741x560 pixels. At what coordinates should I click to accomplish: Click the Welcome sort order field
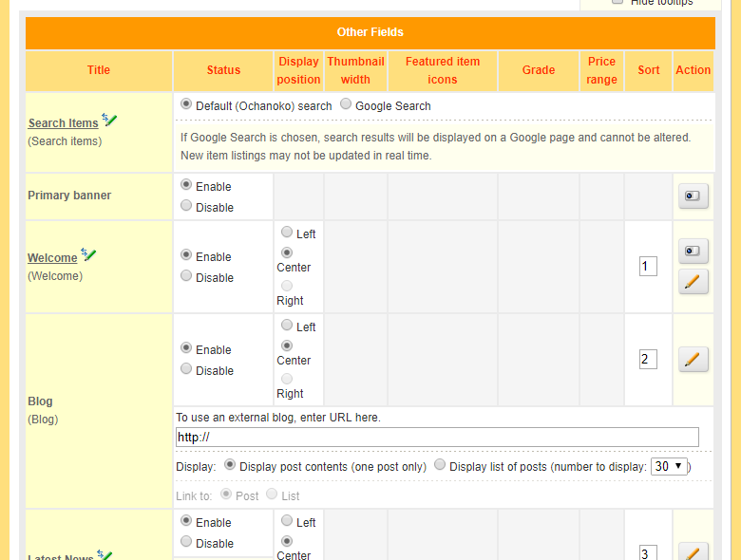point(648,266)
